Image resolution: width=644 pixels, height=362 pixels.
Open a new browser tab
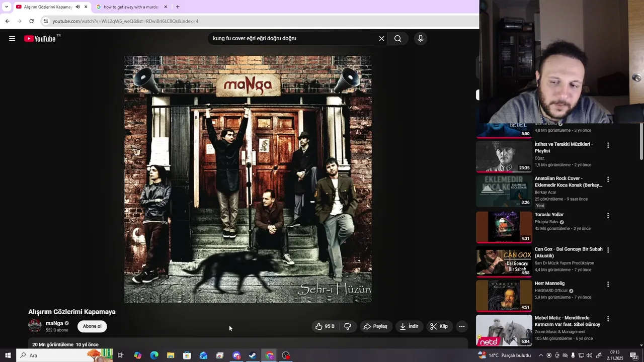pos(178,7)
